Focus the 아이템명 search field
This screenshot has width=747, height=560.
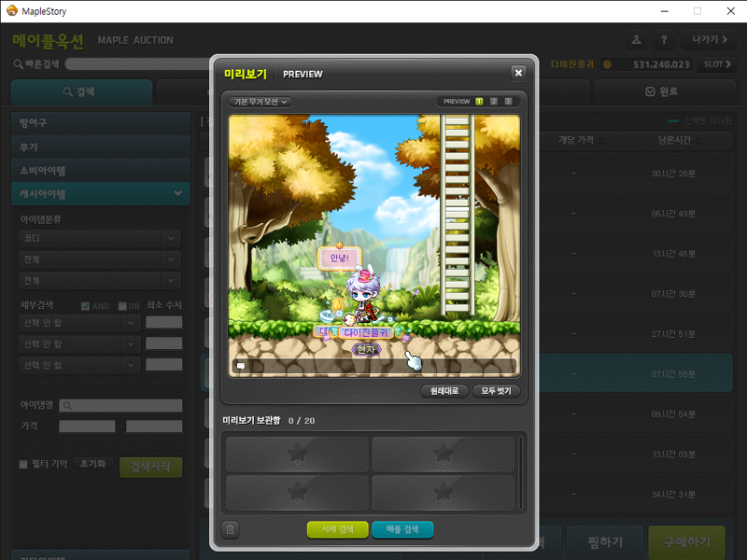click(120, 405)
